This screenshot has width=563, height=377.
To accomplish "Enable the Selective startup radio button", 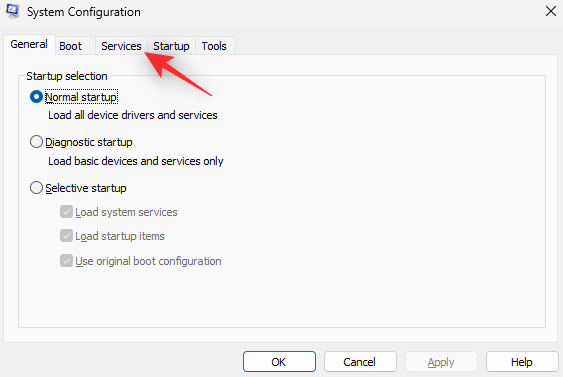I will coord(36,188).
